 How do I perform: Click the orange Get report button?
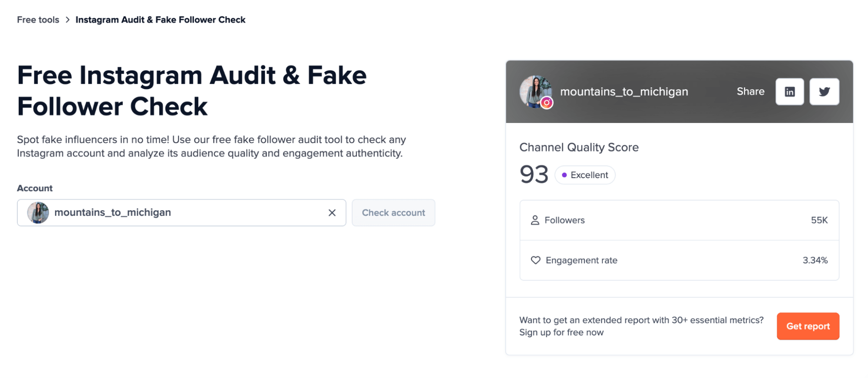tap(807, 326)
